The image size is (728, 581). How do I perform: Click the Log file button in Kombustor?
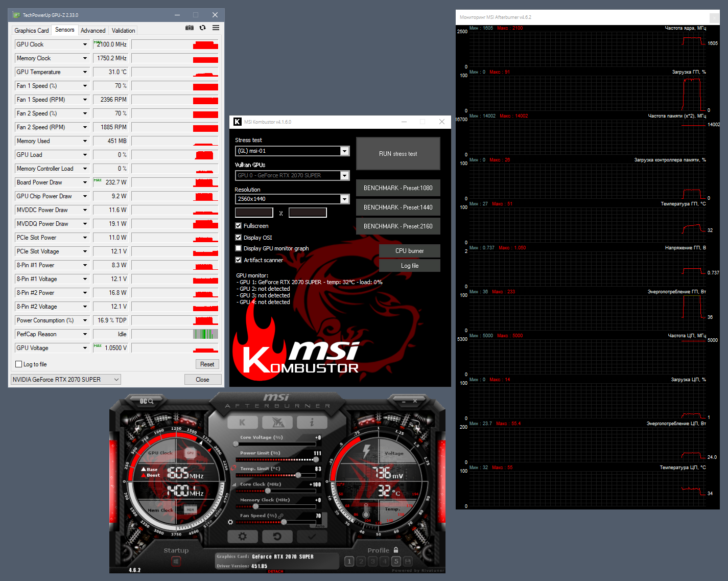(410, 266)
